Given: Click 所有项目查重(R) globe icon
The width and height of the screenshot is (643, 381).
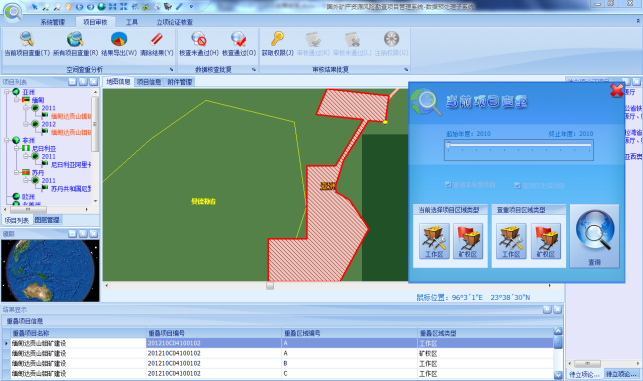Looking at the screenshot, I should [x=75, y=39].
